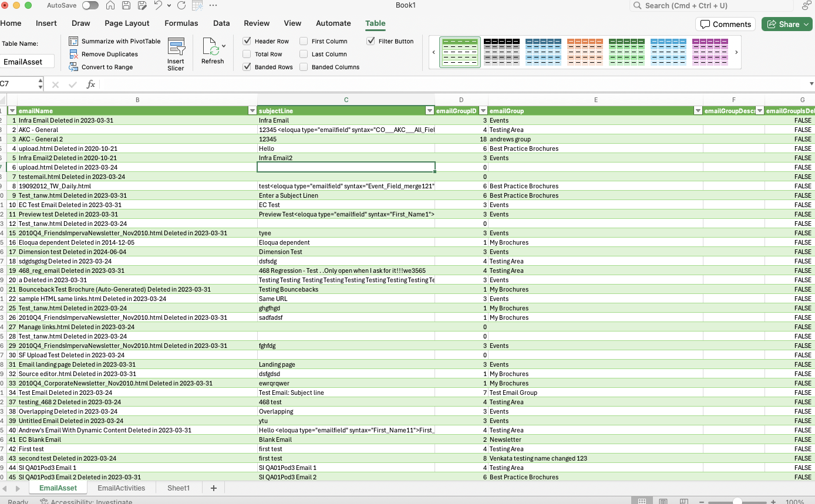The image size is (815, 504).
Task: Click the Search box in the title bar
Action: coord(713,6)
